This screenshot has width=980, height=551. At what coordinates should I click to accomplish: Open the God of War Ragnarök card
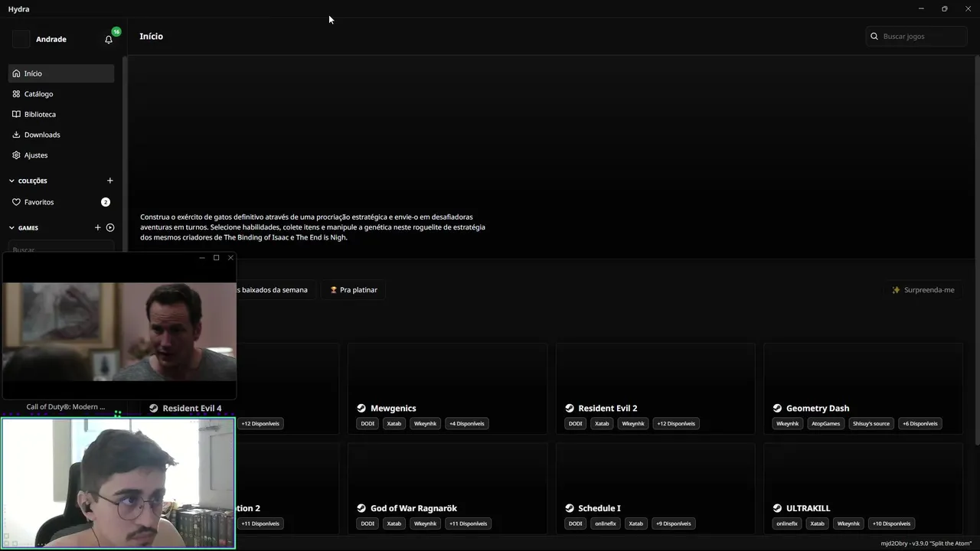coord(447,488)
